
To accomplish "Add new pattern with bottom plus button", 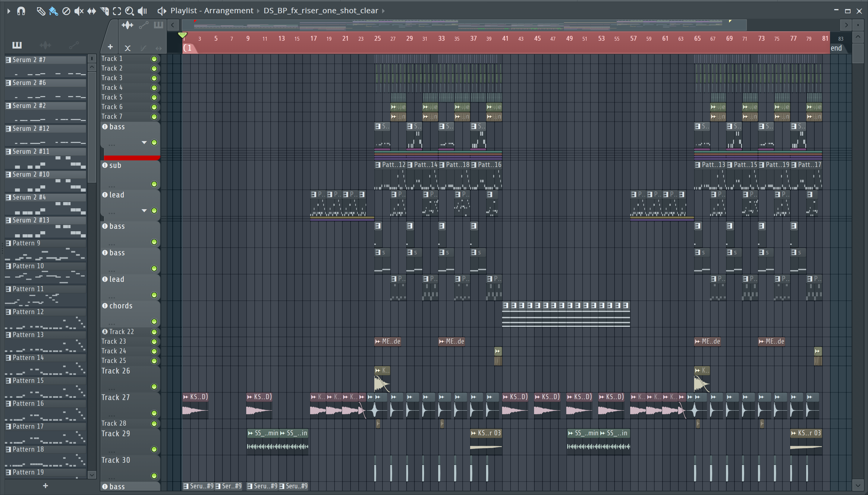I will coord(46,486).
